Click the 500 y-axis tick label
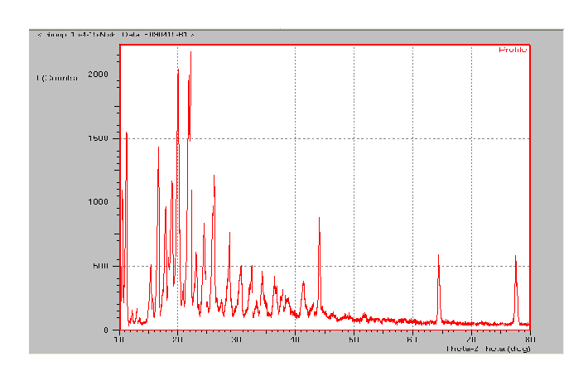The width and height of the screenshot is (588, 381). pyautogui.click(x=101, y=266)
